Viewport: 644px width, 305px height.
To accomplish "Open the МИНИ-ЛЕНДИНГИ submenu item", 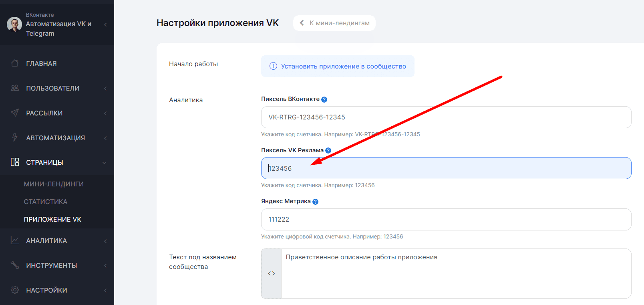I will coord(54,184).
